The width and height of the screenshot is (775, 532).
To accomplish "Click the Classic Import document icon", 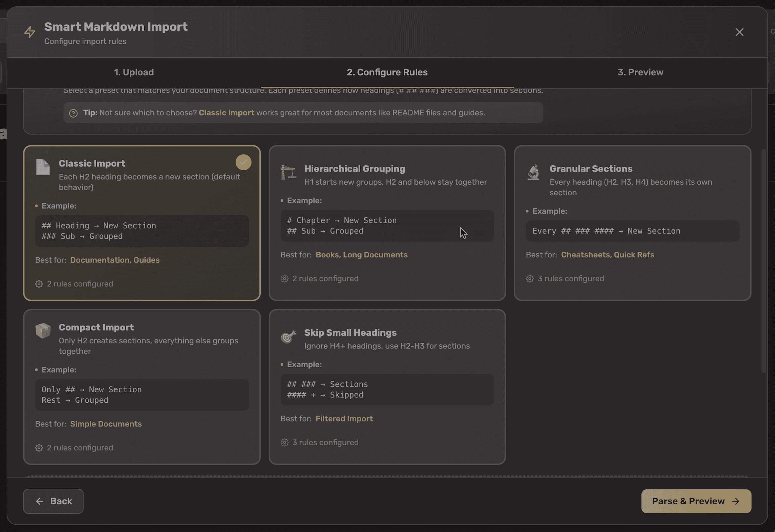I will (43, 167).
